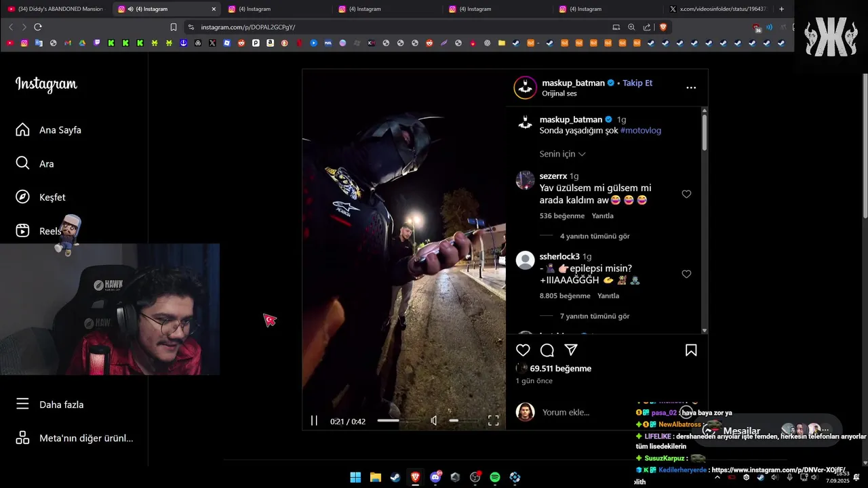Open Steam from taskbar
This screenshot has height=488, width=868.
[x=395, y=477]
